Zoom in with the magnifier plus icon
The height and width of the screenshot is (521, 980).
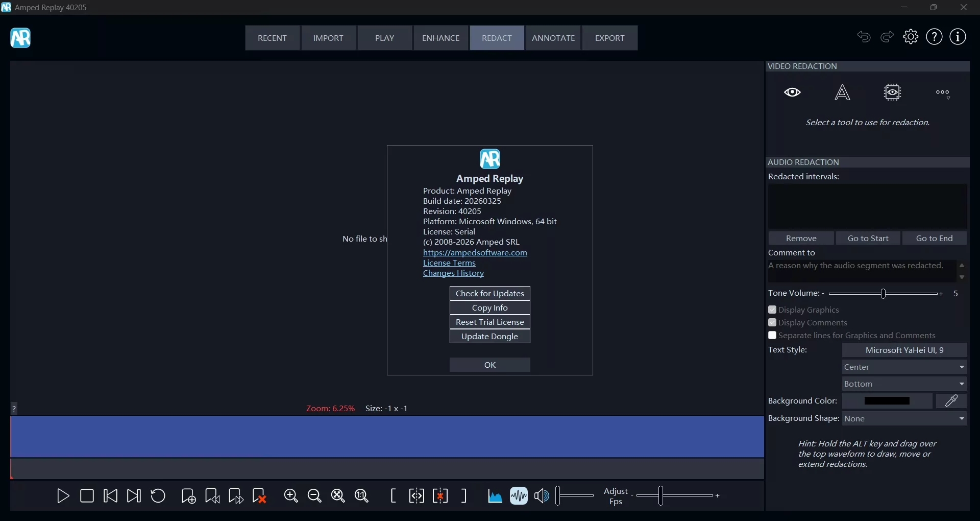(x=291, y=496)
